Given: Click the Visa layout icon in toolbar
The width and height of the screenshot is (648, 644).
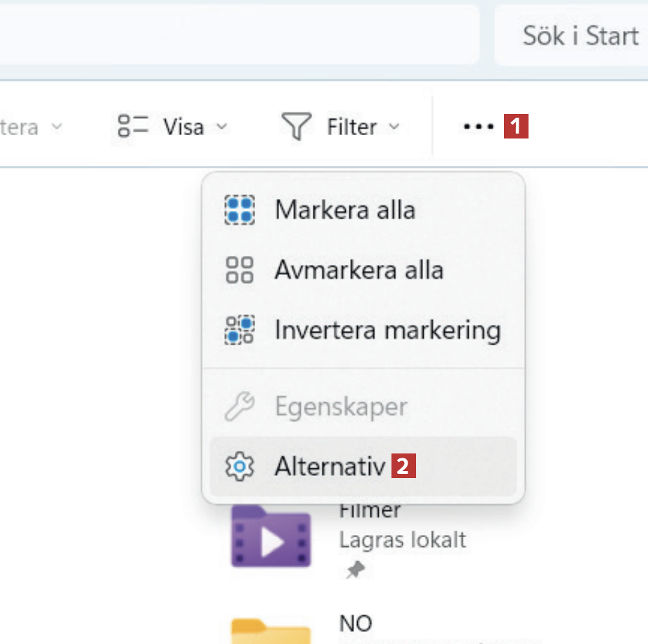Looking at the screenshot, I should pyautogui.click(x=133, y=127).
